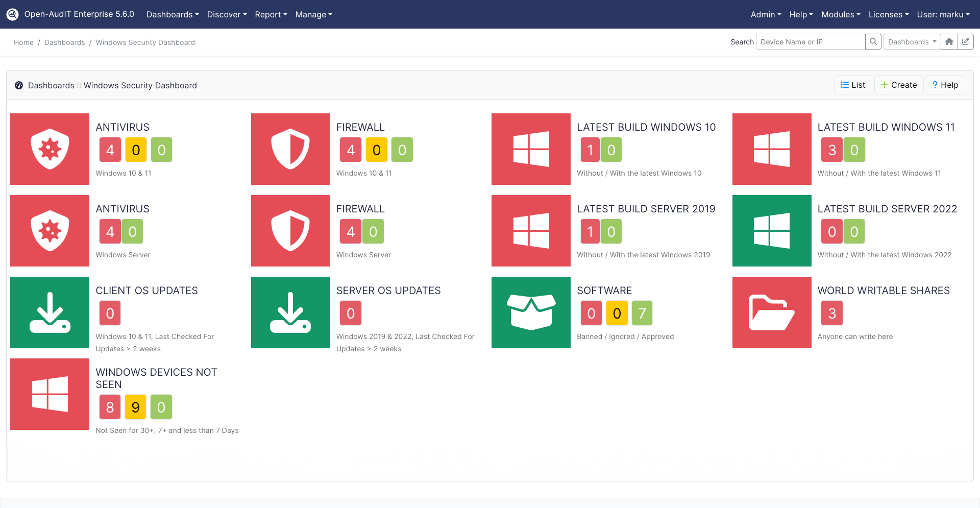The width and height of the screenshot is (980, 508).
Task: Click the yellow count badge on Windows Devices Not Seen
Action: tap(135, 407)
